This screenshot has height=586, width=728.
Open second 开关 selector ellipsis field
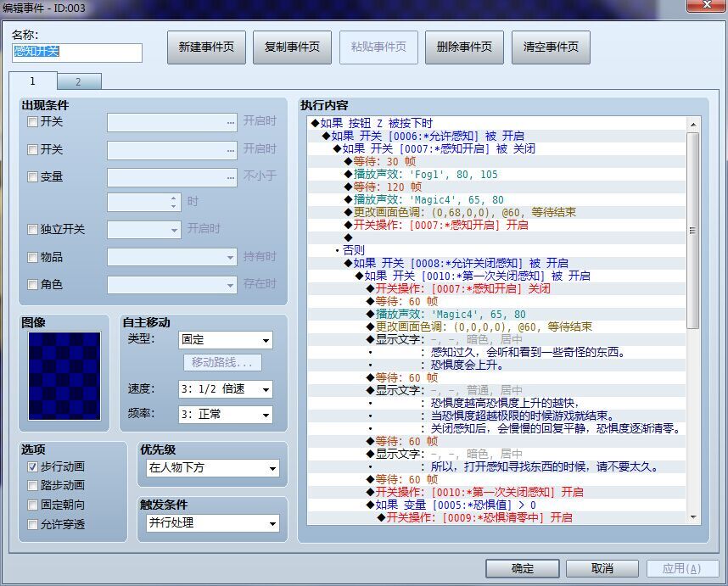tap(172, 150)
